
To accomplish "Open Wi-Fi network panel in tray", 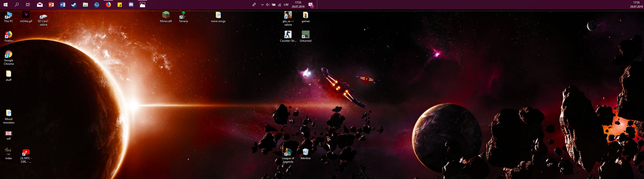I will (280, 4).
